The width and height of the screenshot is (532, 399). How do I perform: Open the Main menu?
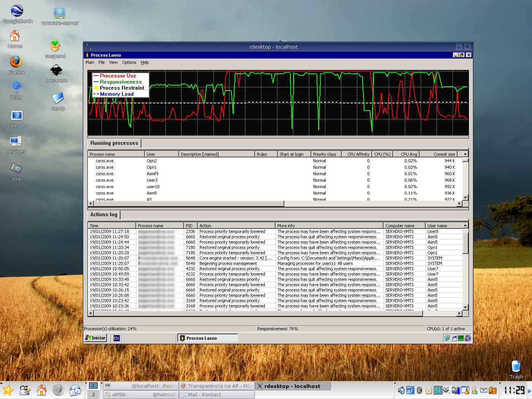[x=90, y=62]
